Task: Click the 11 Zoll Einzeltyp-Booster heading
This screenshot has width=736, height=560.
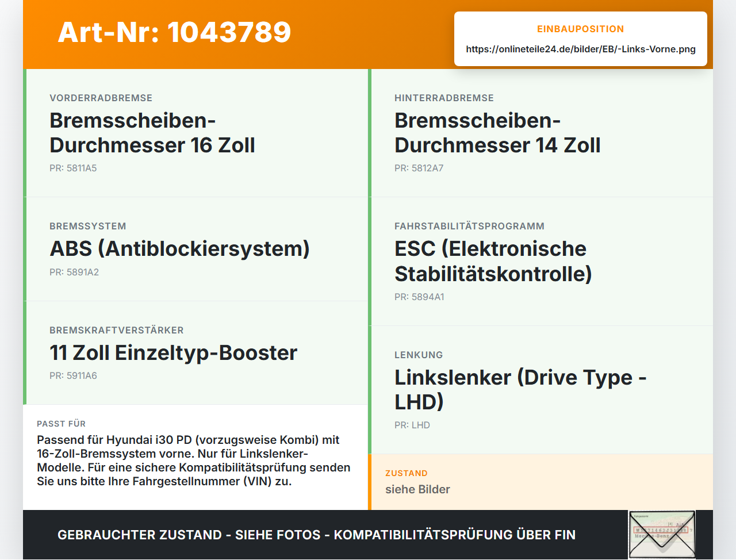Action: click(173, 353)
